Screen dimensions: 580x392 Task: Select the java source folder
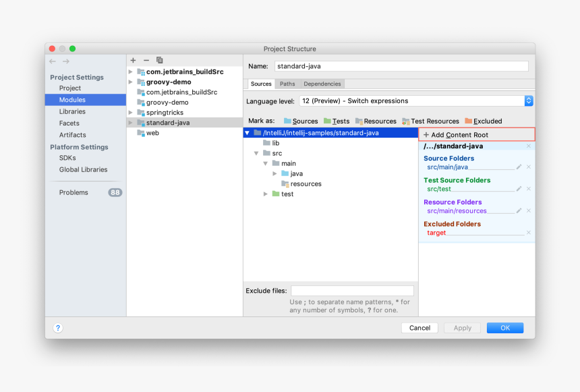292,173
